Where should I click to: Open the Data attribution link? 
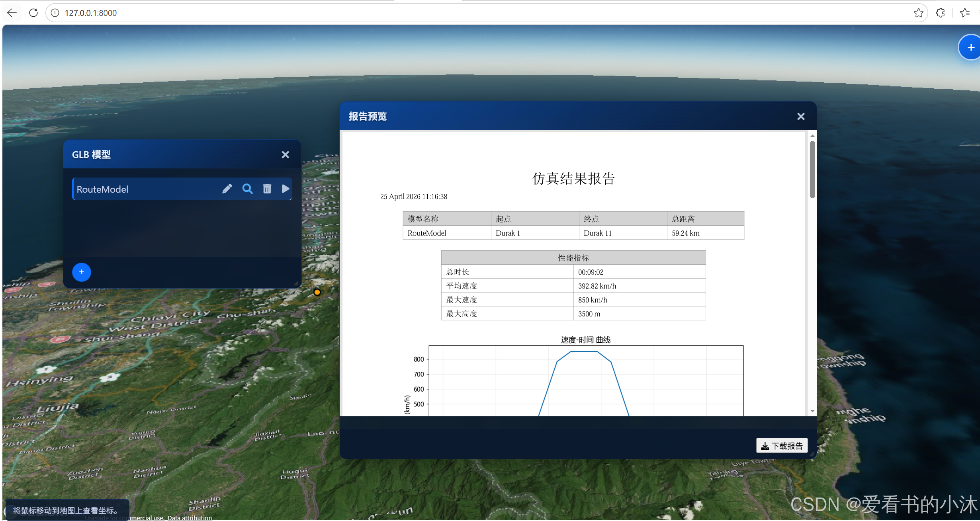click(x=190, y=517)
